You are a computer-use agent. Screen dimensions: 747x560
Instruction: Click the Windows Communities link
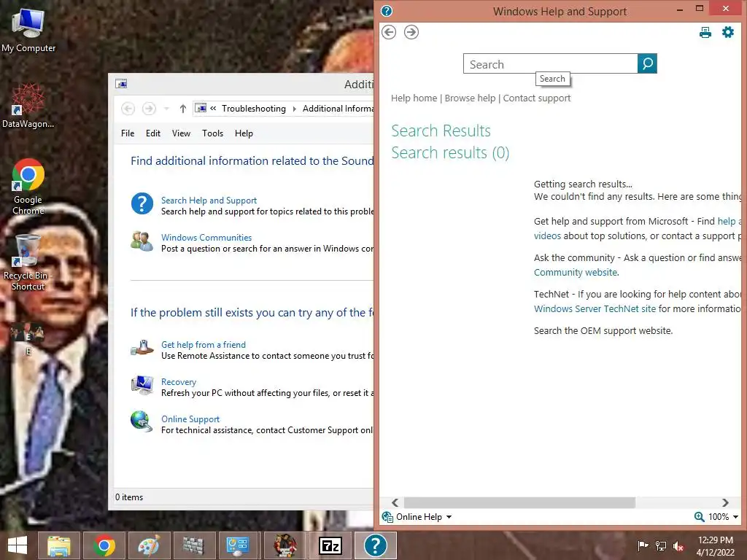(206, 237)
